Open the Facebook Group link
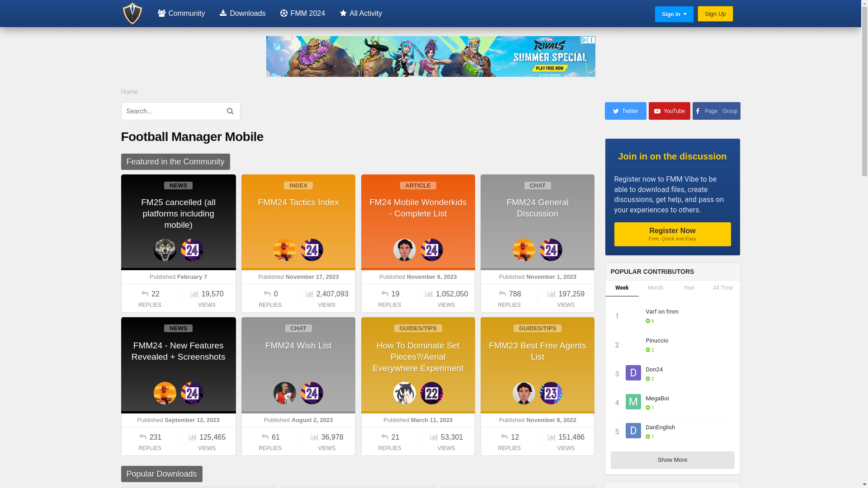The image size is (868, 488). point(730,111)
